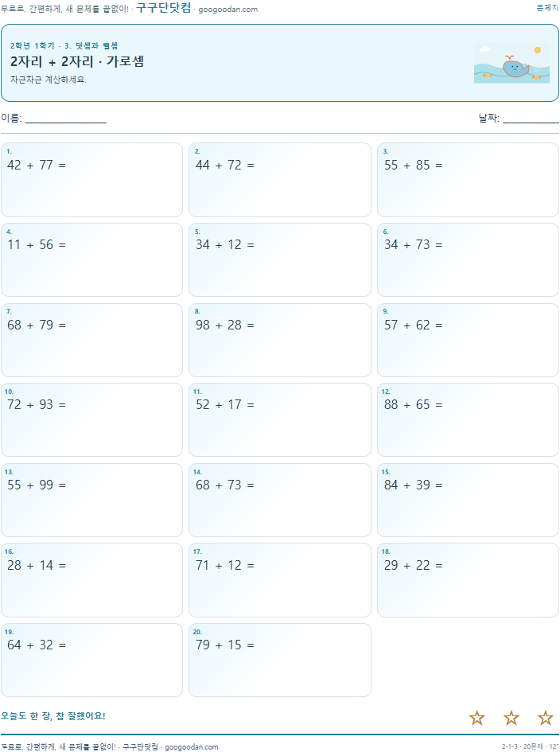The image size is (560, 752).
Task: Select problem 14: 68 + 73 =
Action: tap(280, 501)
